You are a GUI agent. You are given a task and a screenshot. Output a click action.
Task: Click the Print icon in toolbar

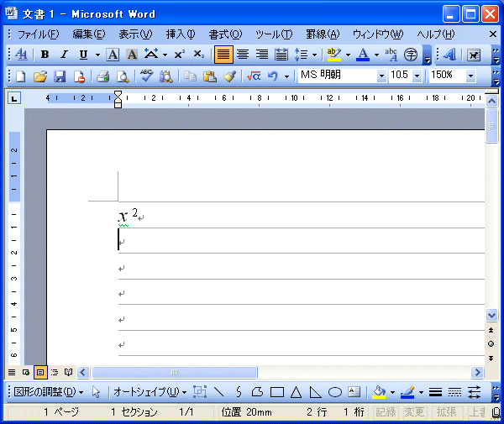click(x=102, y=76)
